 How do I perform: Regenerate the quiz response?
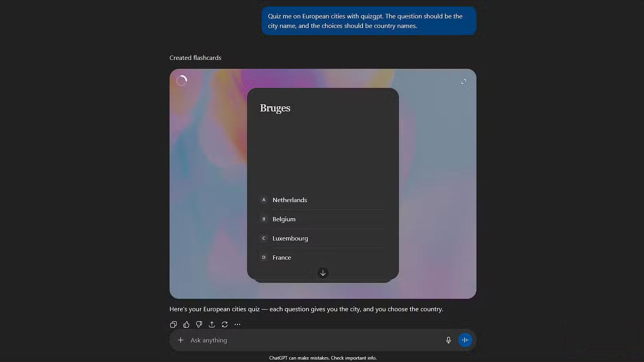(225, 324)
